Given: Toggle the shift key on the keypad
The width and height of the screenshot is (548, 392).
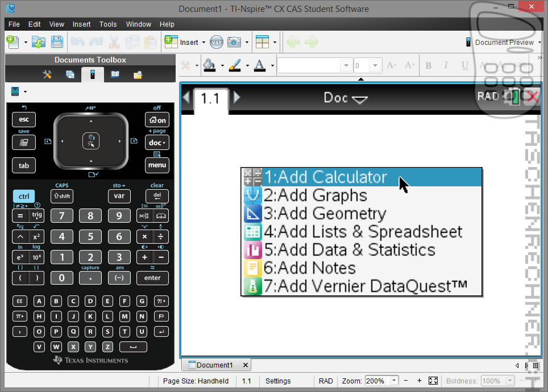Looking at the screenshot, I should (x=61, y=197).
